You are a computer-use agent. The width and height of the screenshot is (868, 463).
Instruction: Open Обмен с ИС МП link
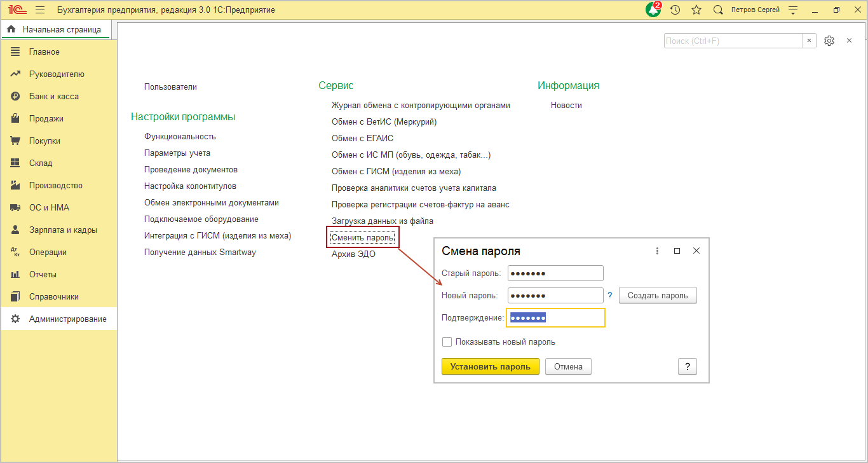411,155
